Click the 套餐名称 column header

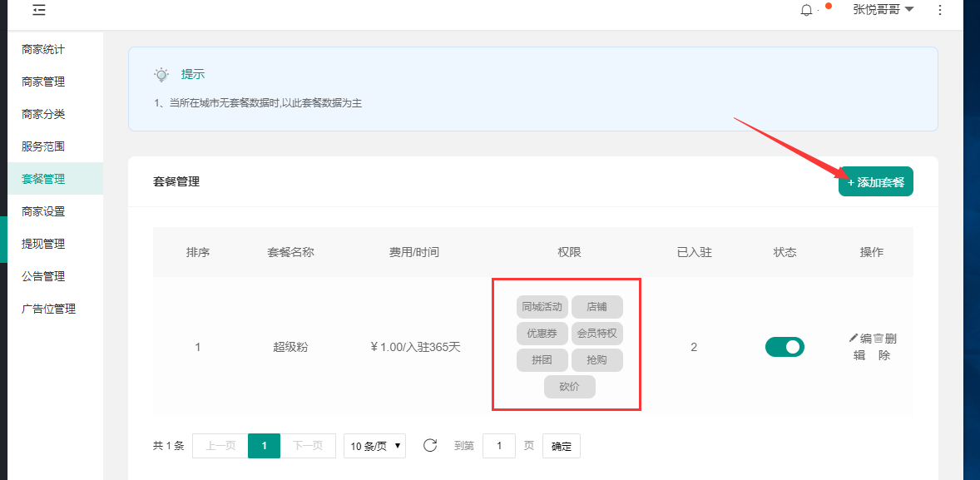(290, 253)
